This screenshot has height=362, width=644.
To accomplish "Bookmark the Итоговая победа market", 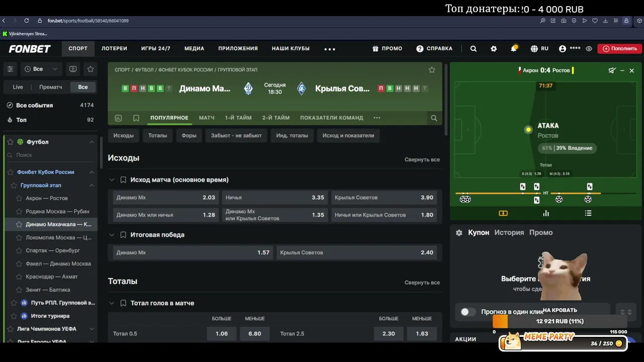I will pyautogui.click(x=123, y=235).
